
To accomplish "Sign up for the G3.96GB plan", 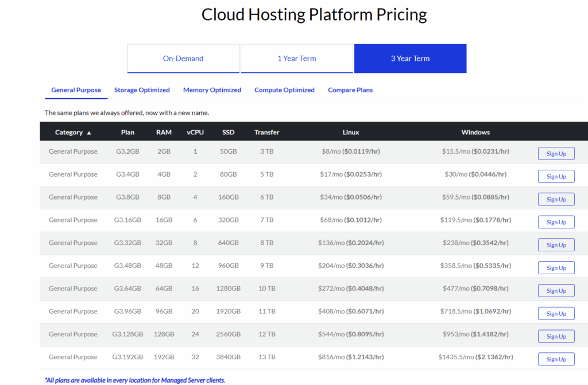I will pyautogui.click(x=556, y=314).
